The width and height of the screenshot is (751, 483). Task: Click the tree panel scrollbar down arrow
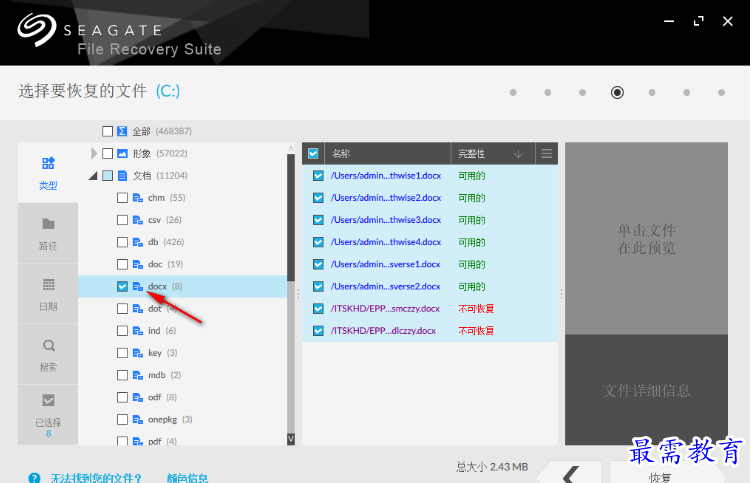click(291, 439)
